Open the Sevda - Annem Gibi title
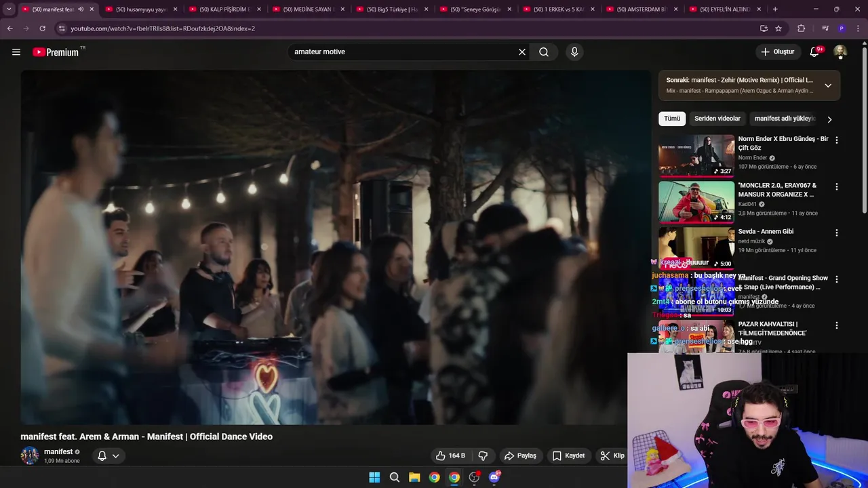This screenshot has height=488, width=868. point(766,231)
